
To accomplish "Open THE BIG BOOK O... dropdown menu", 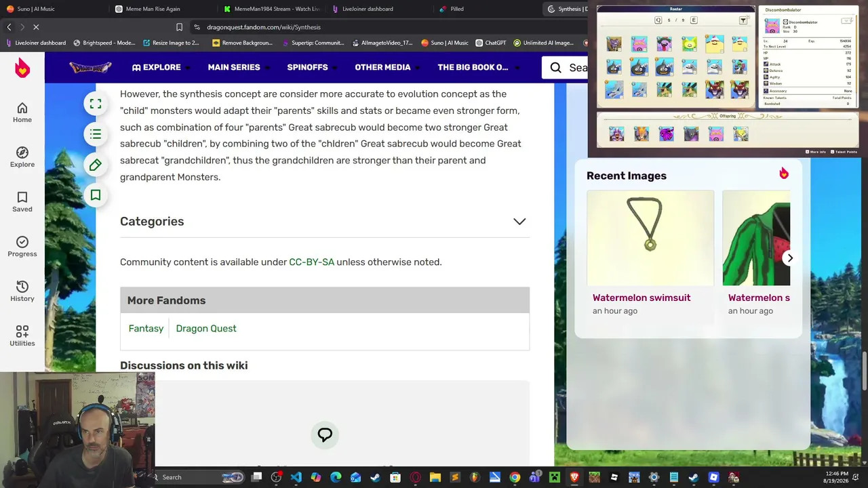I will point(477,67).
